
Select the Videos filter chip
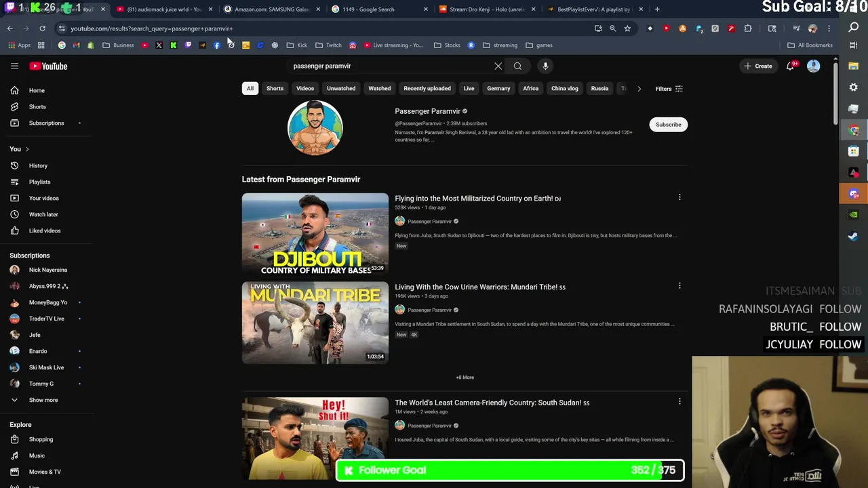(x=305, y=88)
